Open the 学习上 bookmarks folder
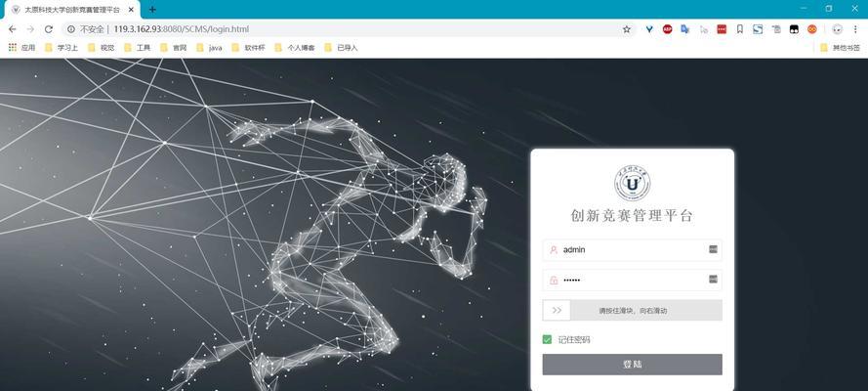This screenshot has height=391, width=868. click(x=62, y=48)
